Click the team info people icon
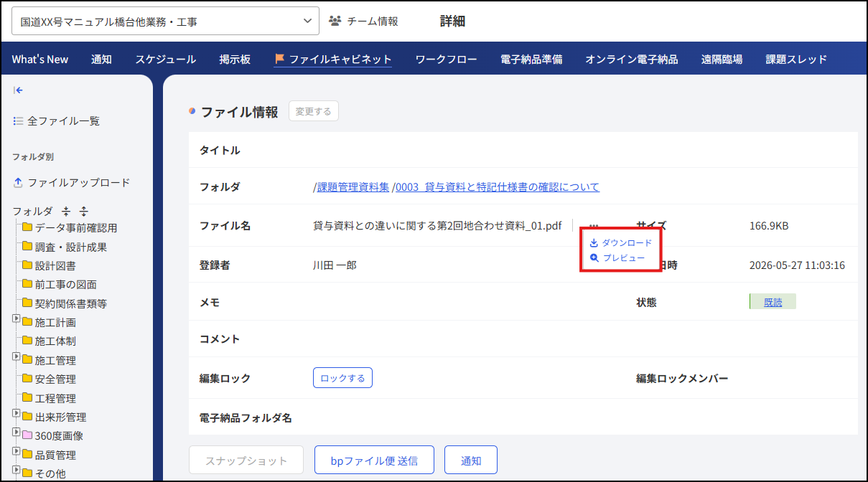This screenshot has height=482, width=868. coord(335,22)
